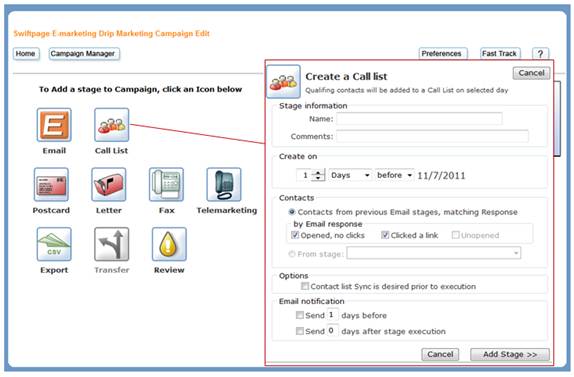
Task: Enable Contact list Sync prior to execution
Action: pyautogui.click(x=305, y=286)
